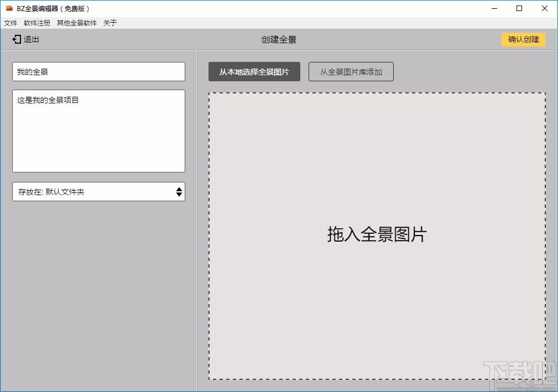Click the 确认创建 button
Viewport: 558px width, 392px height.
click(524, 39)
